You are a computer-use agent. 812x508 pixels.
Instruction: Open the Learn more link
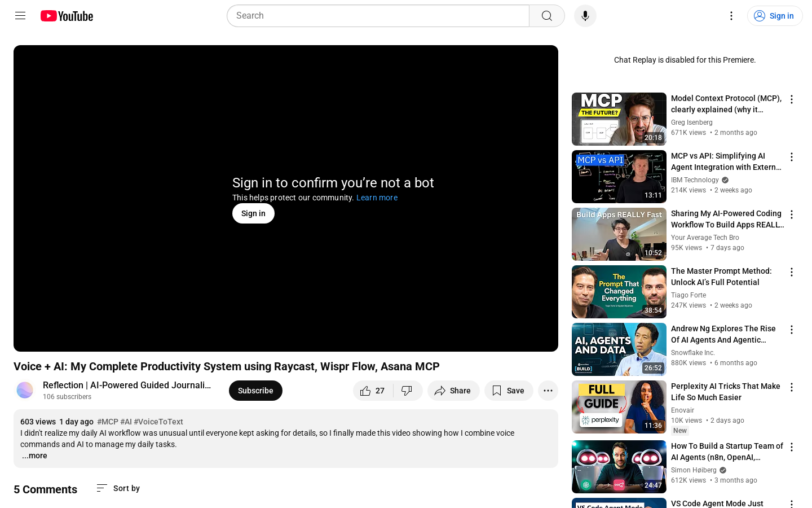pos(377,198)
